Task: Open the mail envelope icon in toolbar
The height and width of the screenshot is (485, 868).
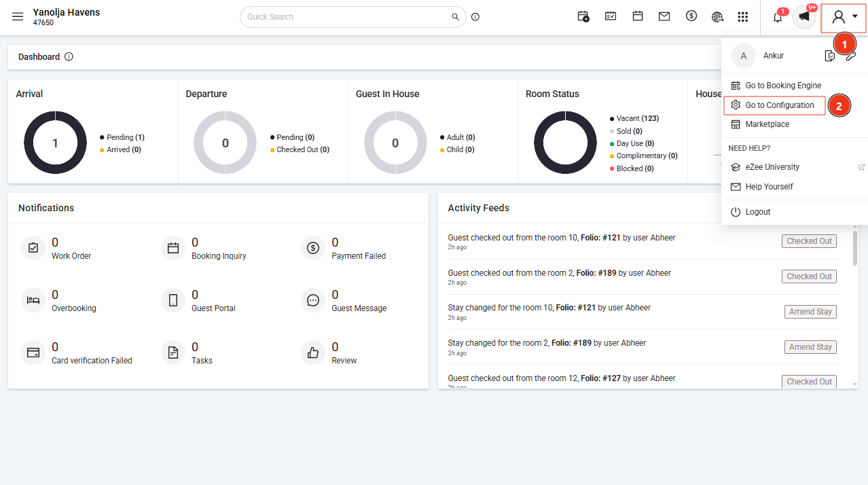Action: click(x=664, y=17)
